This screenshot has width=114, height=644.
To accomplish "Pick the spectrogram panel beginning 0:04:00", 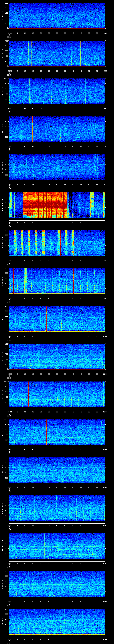I will (x=57, y=129).
